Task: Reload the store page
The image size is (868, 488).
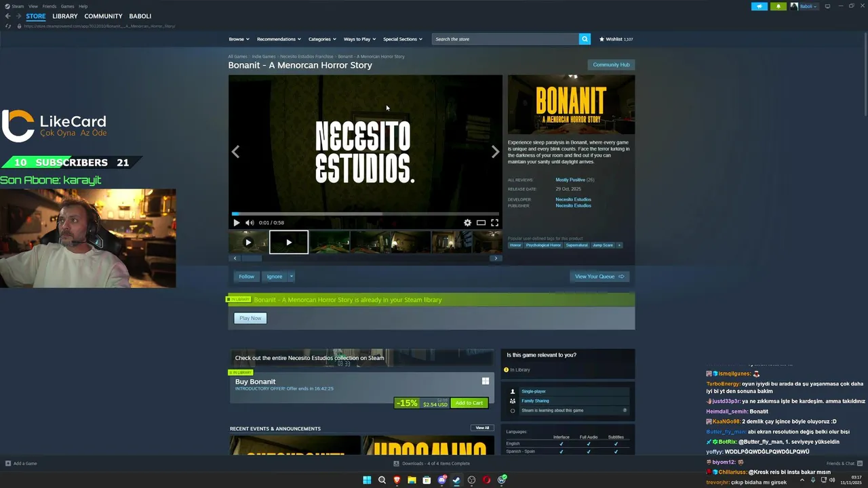Action: click(8, 26)
